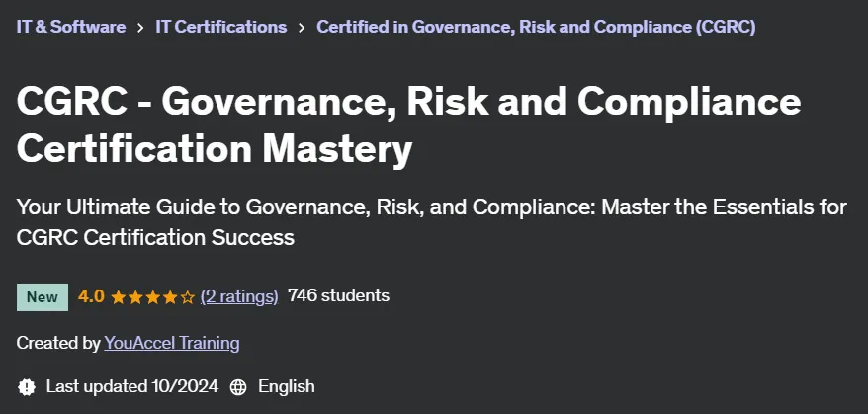Viewport: 868px width, 414px height.
Task: Click the globe language icon
Action: [238, 387]
